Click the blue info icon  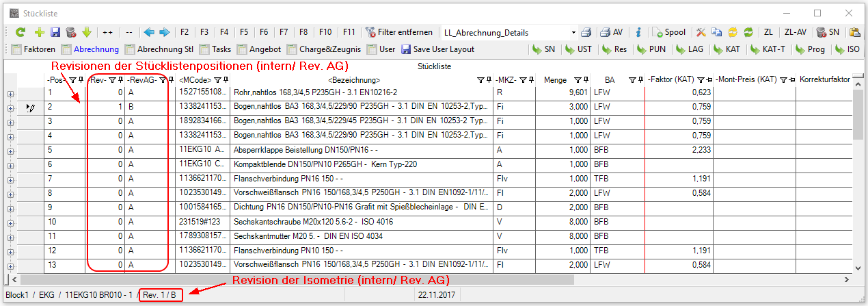tap(638, 32)
